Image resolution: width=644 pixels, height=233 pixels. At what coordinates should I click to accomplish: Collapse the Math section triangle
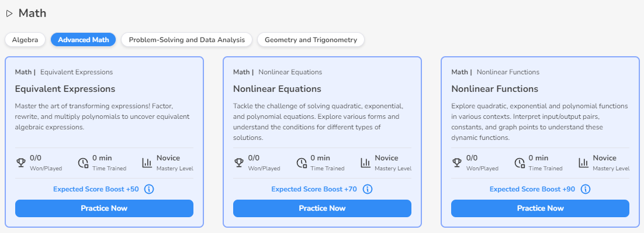click(x=9, y=13)
